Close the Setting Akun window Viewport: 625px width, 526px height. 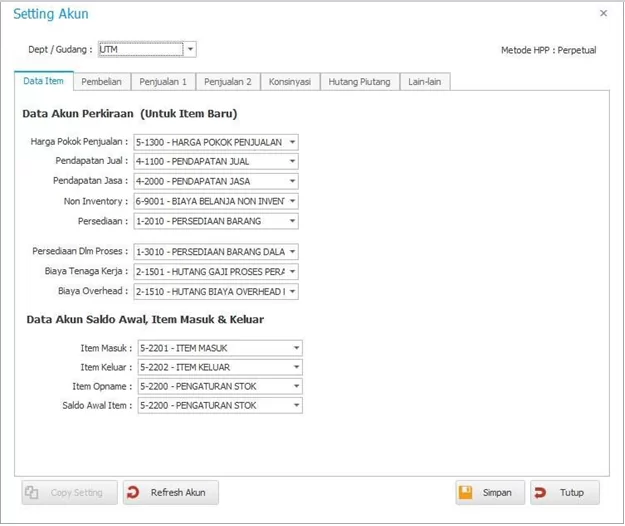[x=603, y=14]
